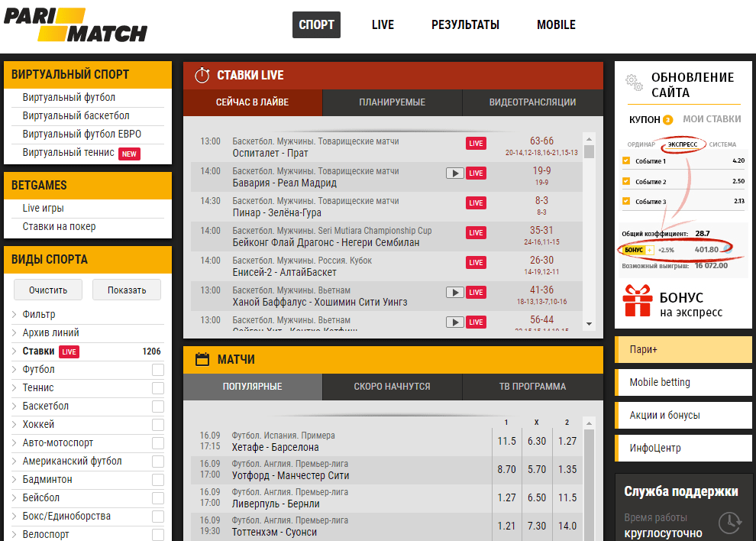The image size is (756, 541).
Task: Click the orange coupon count badge
Action: (667, 120)
